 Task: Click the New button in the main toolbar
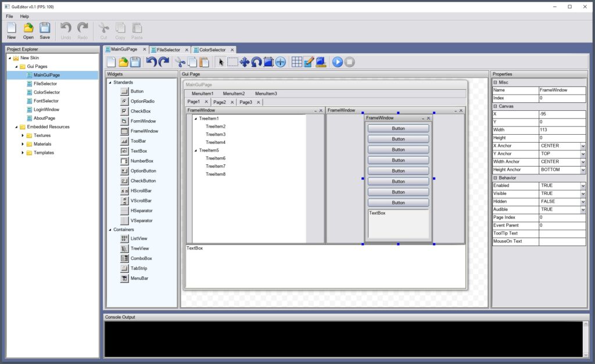coord(12,31)
